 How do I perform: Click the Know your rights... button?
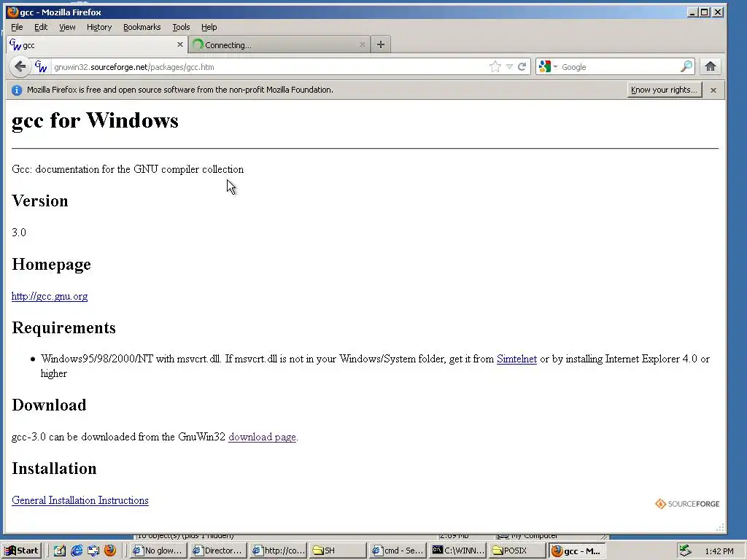coord(664,90)
